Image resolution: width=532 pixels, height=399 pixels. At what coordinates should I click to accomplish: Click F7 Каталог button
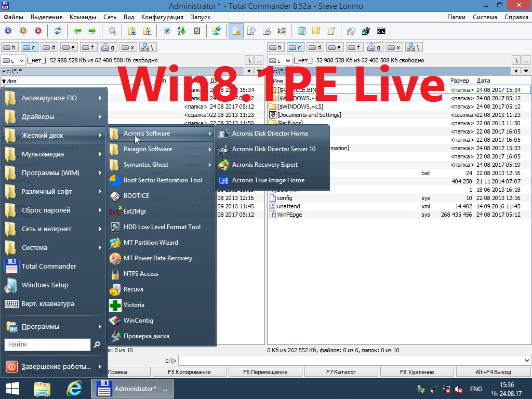(x=341, y=372)
